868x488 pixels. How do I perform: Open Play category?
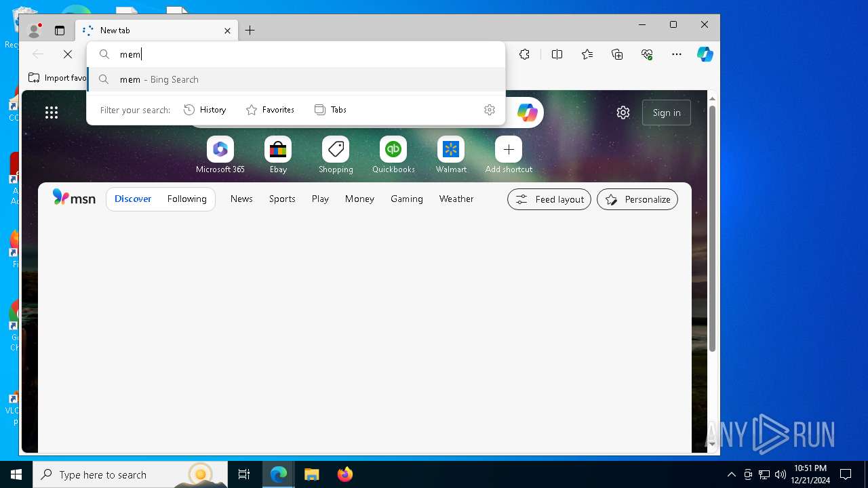coord(320,199)
